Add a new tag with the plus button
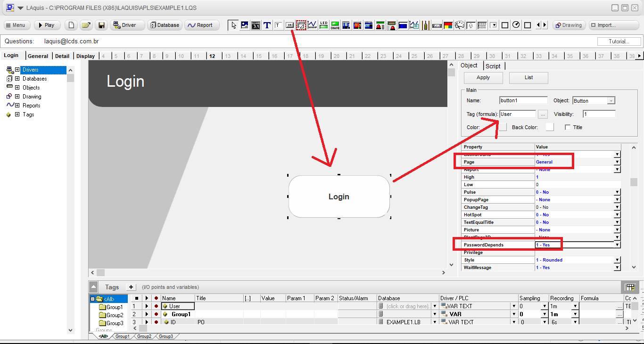 click(132, 287)
